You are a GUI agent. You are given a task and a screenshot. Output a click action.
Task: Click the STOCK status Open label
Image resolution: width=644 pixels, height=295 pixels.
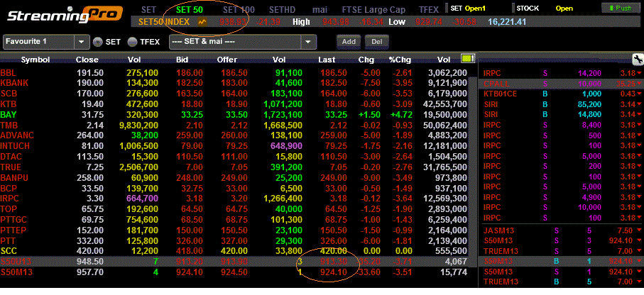click(x=564, y=8)
